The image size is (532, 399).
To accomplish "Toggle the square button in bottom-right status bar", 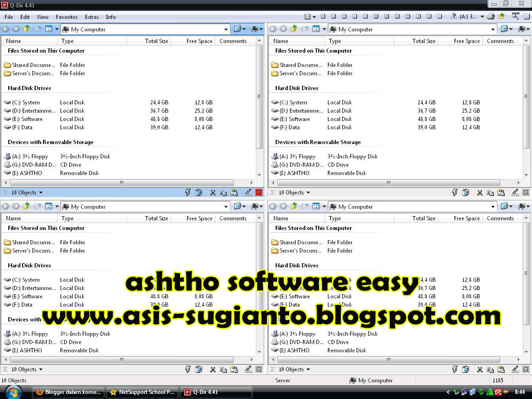I will coord(526,369).
